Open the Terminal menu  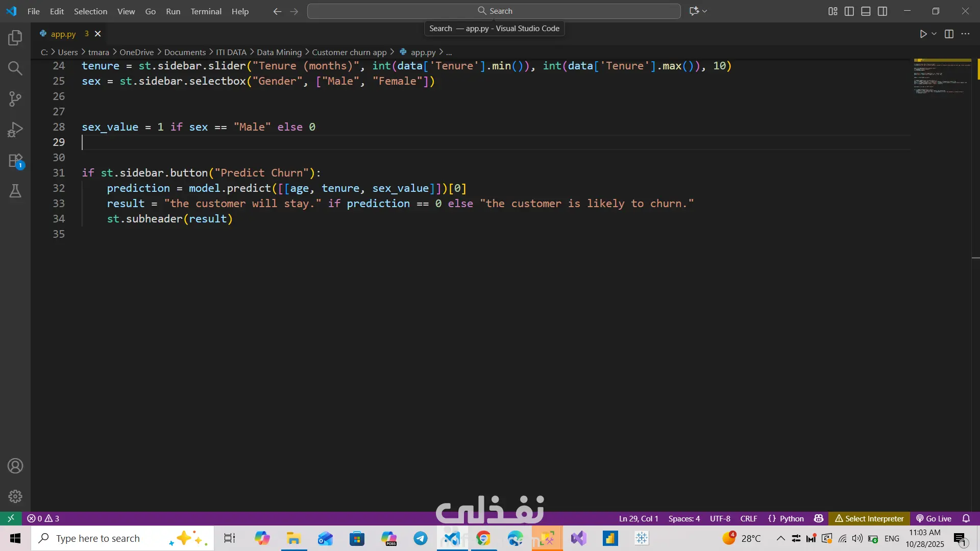click(x=206, y=11)
